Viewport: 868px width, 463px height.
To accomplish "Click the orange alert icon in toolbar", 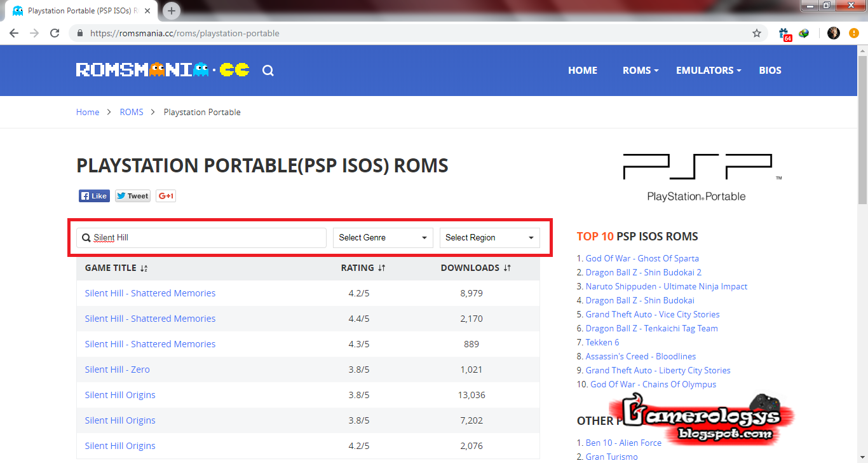I will [x=854, y=33].
